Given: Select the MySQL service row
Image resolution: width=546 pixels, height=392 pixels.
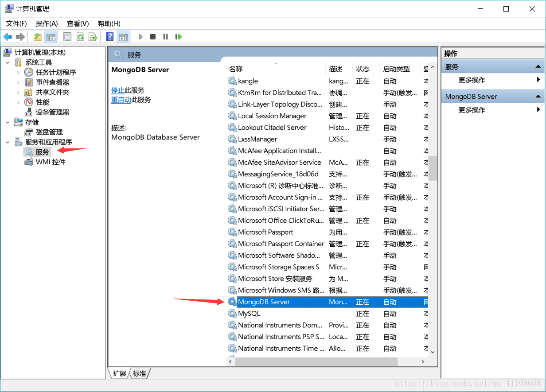Looking at the screenshot, I should click(327, 314).
